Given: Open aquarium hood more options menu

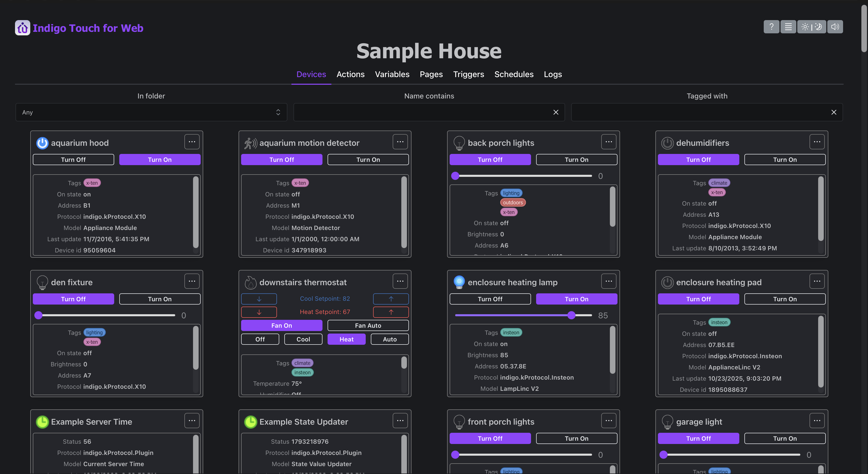Looking at the screenshot, I should (x=192, y=142).
